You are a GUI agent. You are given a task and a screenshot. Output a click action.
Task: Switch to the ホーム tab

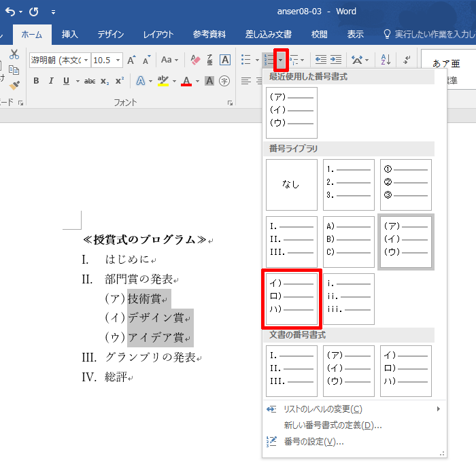tap(32, 34)
